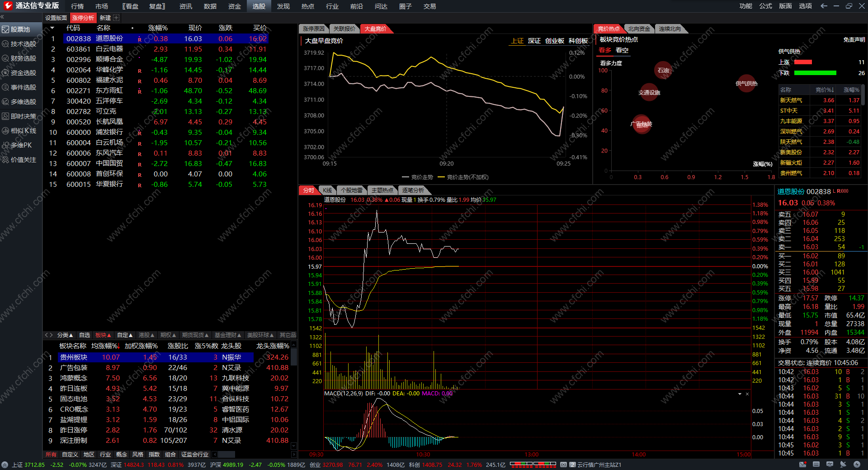Click the 事件选股 sidebar icon
868x470 pixels.
click(5, 87)
